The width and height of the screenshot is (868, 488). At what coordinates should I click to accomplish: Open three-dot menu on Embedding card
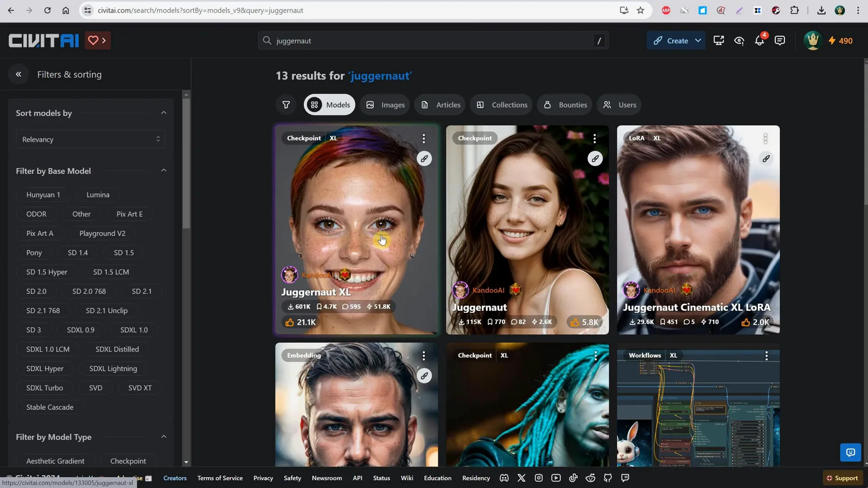(424, 356)
